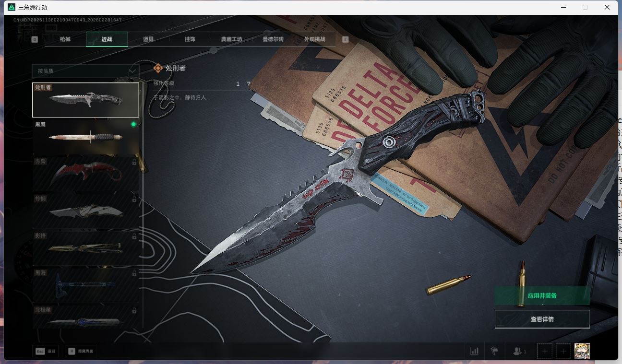Select the 怜悯 knife thumbnail
This screenshot has width=622, height=364.
(85, 211)
